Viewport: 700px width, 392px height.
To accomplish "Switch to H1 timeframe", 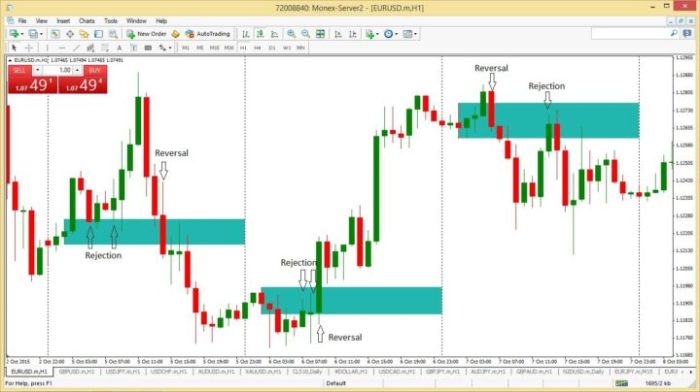I will pyautogui.click(x=243, y=48).
